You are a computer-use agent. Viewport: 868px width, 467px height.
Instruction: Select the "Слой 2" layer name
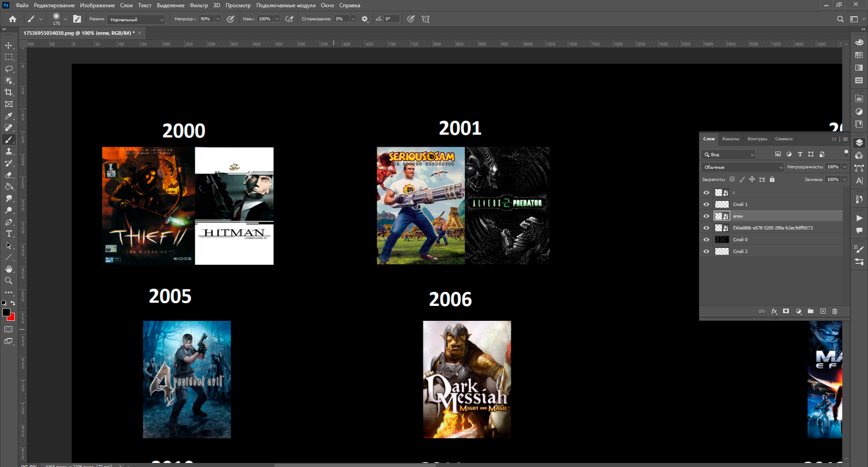tap(740, 252)
